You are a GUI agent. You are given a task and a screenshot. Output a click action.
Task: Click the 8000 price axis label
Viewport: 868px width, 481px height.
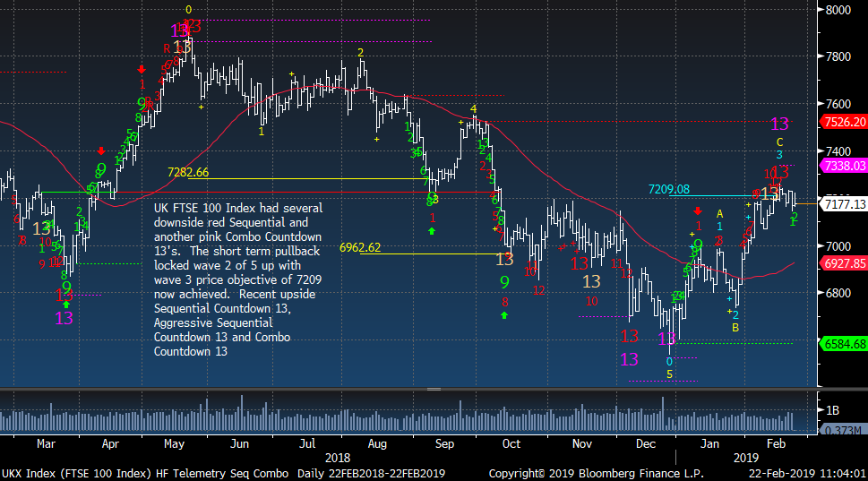[x=838, y=10]
